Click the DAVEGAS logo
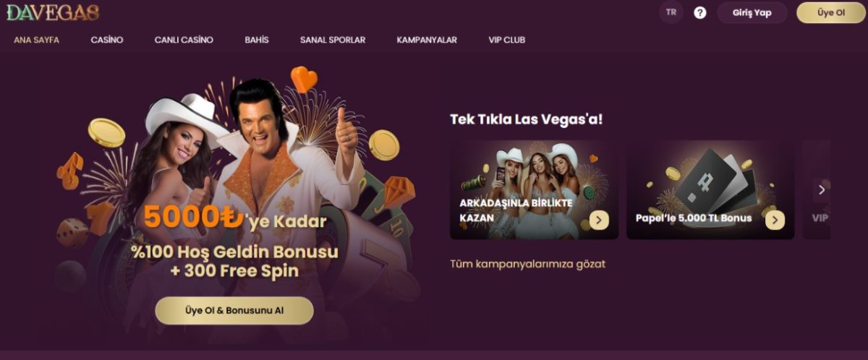 [x=53, y=12]
